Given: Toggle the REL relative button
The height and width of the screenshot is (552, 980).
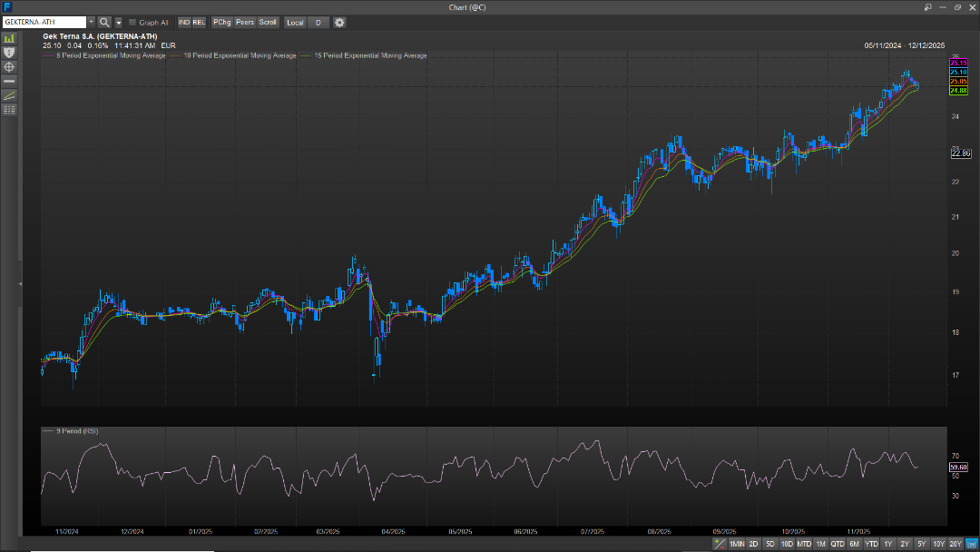Looking at the screenshot, I should tap(199, 22).
